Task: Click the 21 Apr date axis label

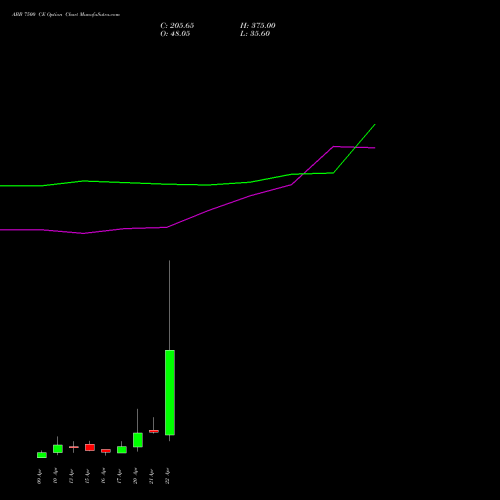Action: tap(152, 476)
